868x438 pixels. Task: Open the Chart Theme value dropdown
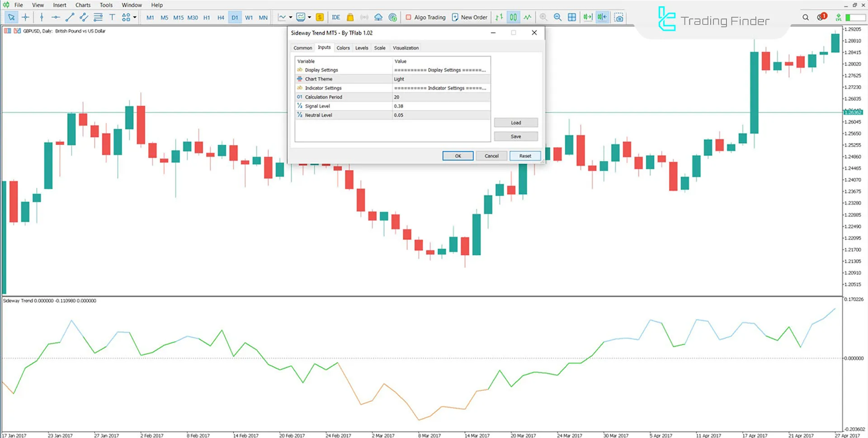pos(441,79)
